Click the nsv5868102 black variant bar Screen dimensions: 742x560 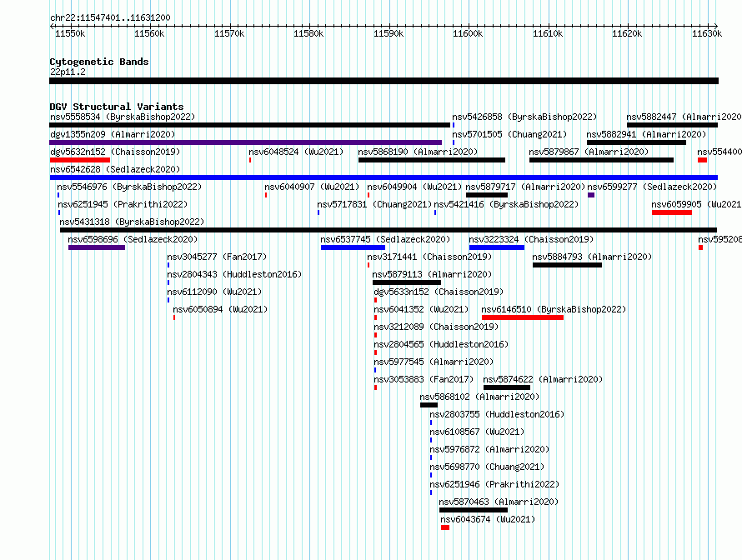point(429,405)
